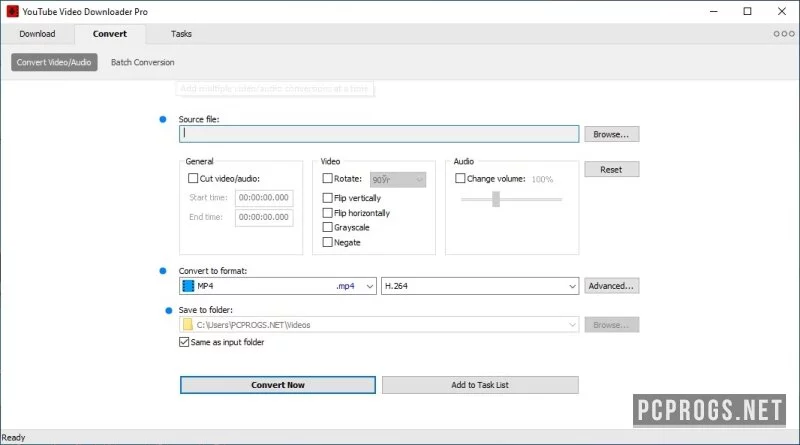Check the Grayscale checkbox
800x445 pixels.
tap(328, 227)
